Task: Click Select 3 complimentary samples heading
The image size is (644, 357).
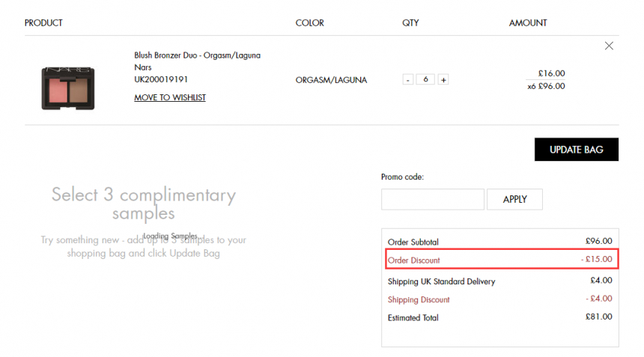Action: [143, 204]
